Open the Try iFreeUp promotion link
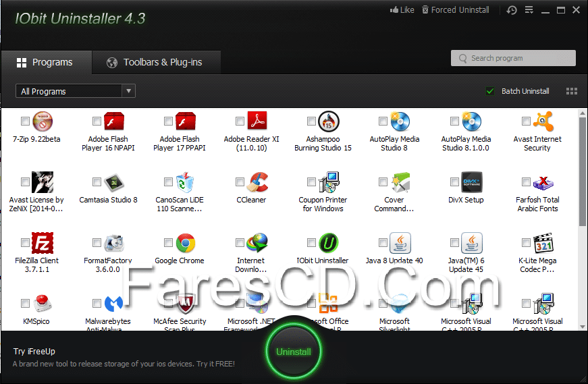This screenshot has height=384, width=588. click(34, 352)
